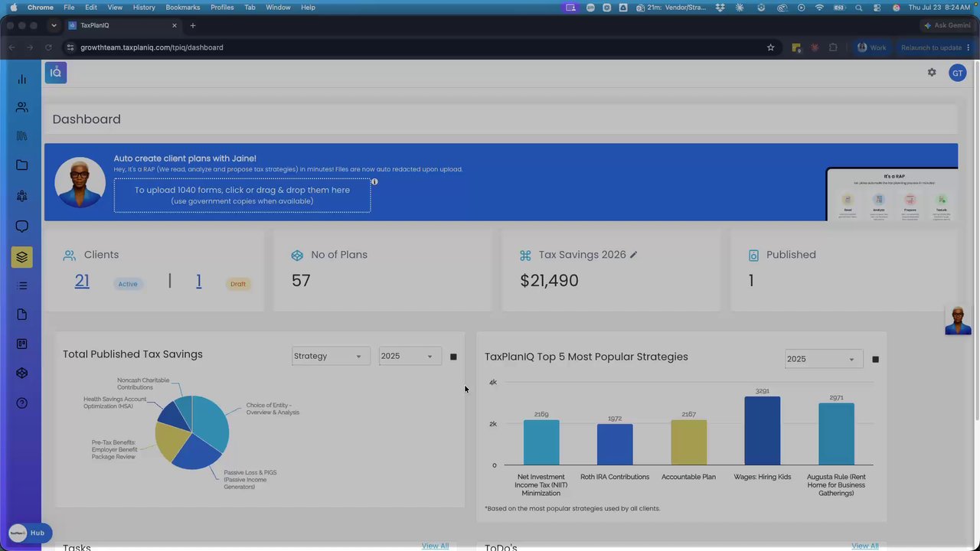Close the TaxPlanIQ browser tab

tap(174, 25)
